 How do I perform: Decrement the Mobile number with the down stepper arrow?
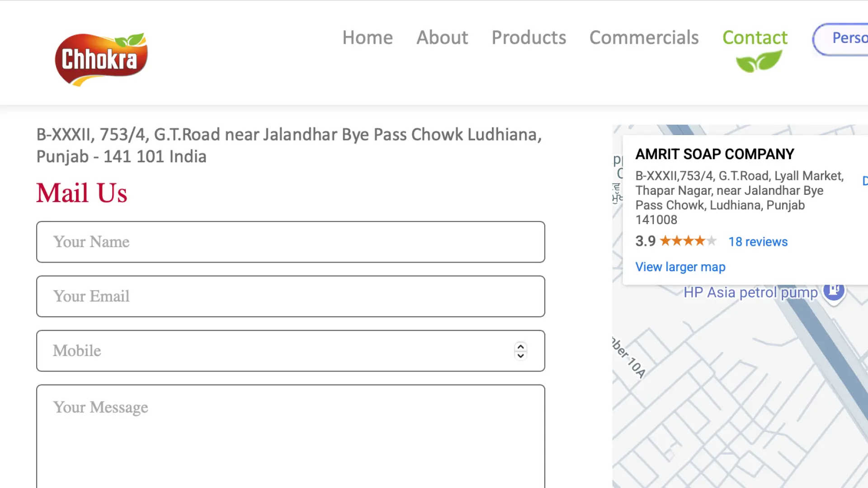pos(520,356)
